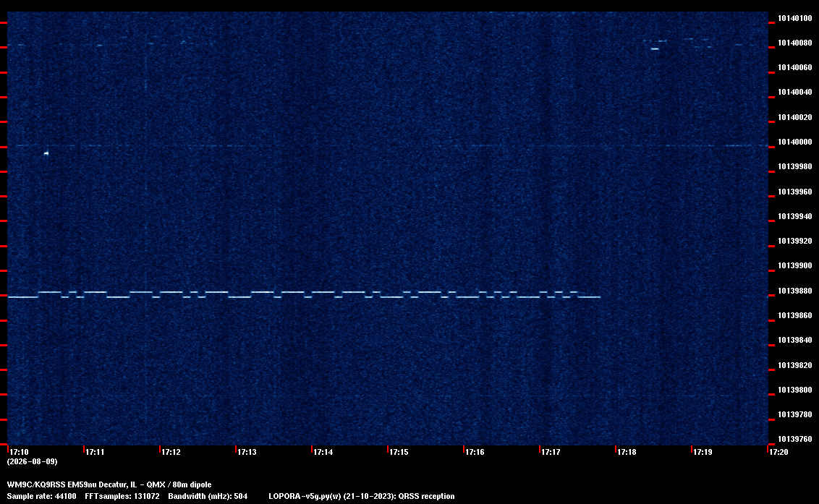Click the 10139940 frequency label
This screenshot has width=819, height=504.
coord(794,216)
